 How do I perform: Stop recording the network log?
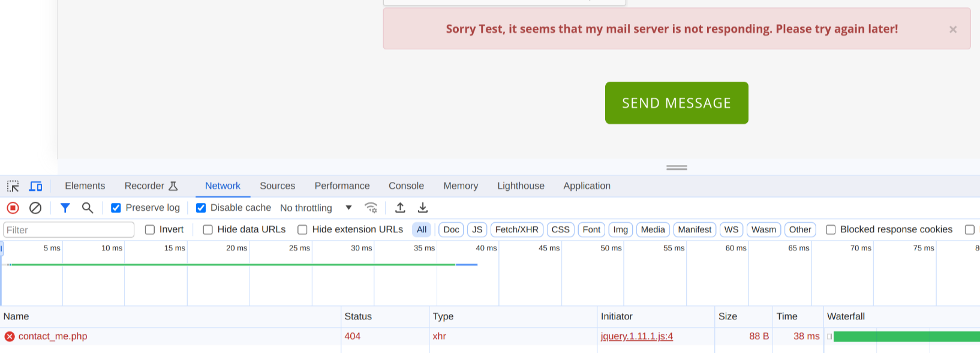[13, 208]
